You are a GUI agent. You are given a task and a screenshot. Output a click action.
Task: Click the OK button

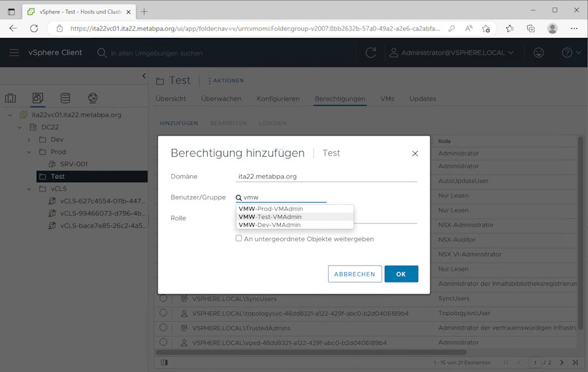(x=401, y=274)
